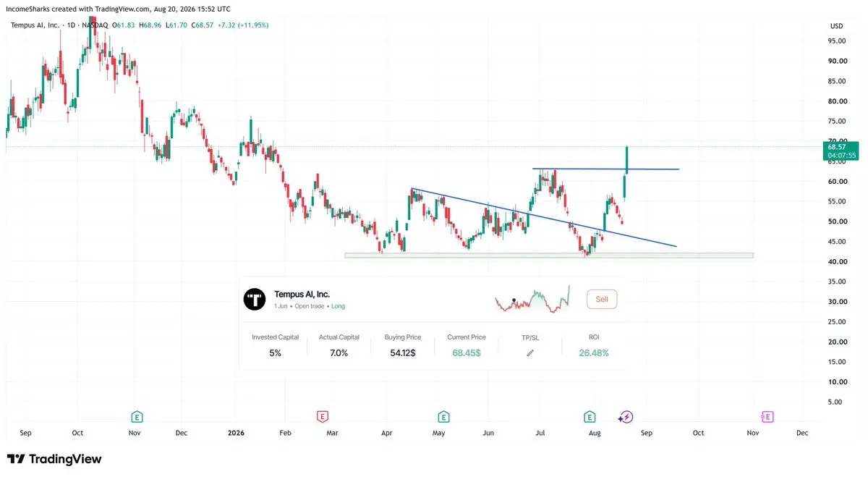Click the '45.00' price axis label
868x477 pixels.
click(x=838, y=242)
